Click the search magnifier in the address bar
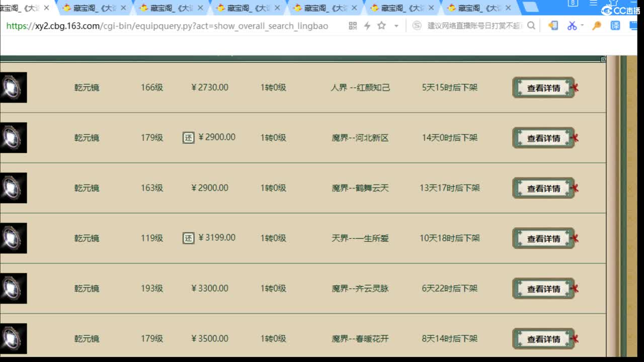 (532, 26)
